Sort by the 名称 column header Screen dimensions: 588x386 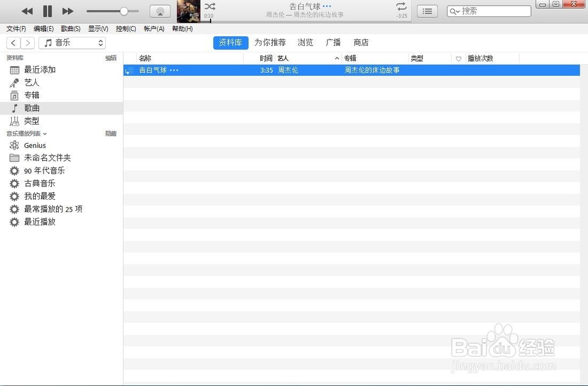(190, 59)
